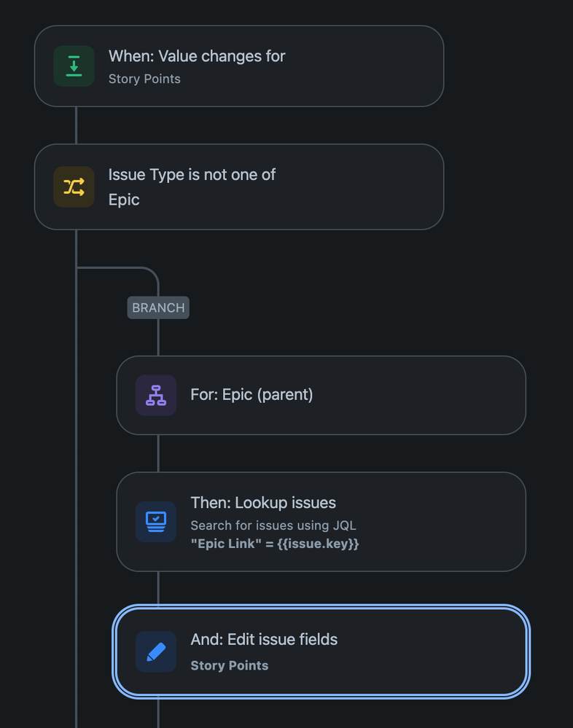Click the pencil icon on Edit issue fields

(156, 651)
